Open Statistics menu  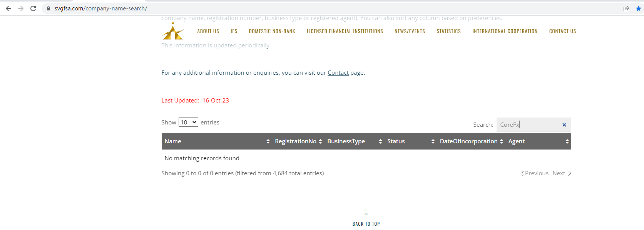click(x=449, y=31)
